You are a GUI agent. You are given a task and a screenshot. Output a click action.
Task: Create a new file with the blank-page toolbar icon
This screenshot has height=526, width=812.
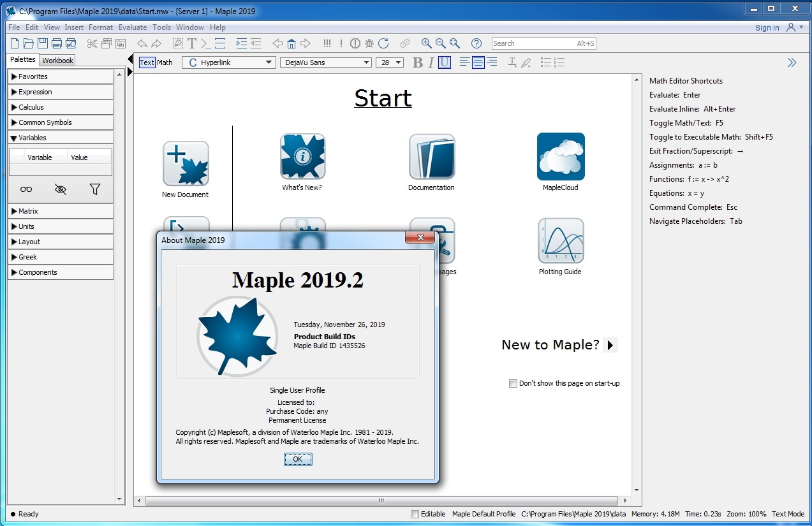[x=15, y=43]
